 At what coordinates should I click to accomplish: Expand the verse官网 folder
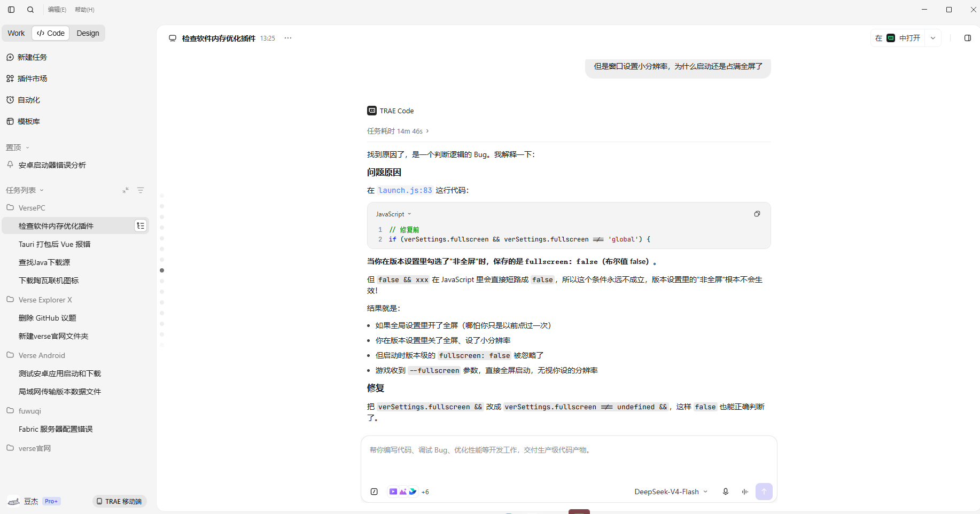[29, 448]
